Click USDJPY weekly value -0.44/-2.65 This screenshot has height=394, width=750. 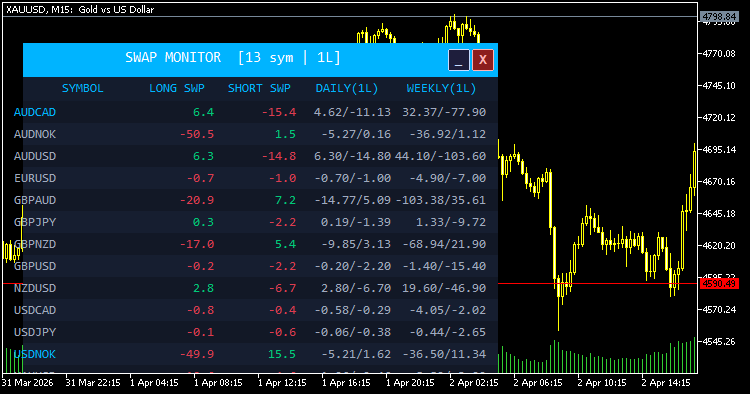tap(448, 332)
